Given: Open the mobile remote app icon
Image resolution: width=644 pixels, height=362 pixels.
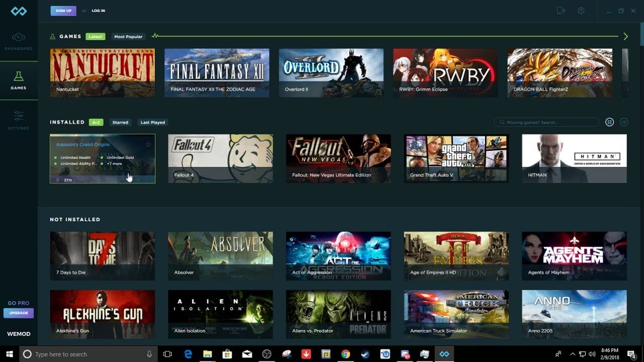Looking at the screenshot, I should [x=561, y=11].
